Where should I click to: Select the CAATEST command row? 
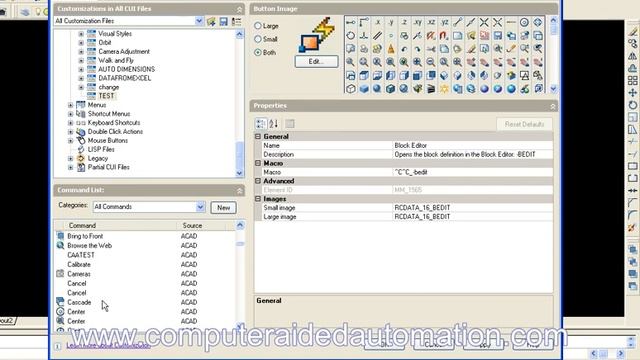point(145,255)
